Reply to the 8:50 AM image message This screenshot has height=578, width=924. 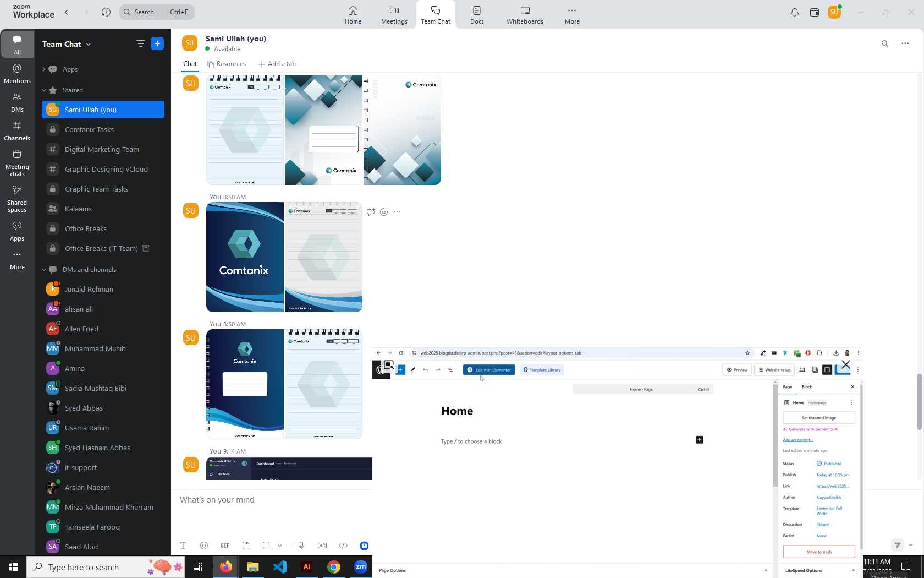click(371, 212)
